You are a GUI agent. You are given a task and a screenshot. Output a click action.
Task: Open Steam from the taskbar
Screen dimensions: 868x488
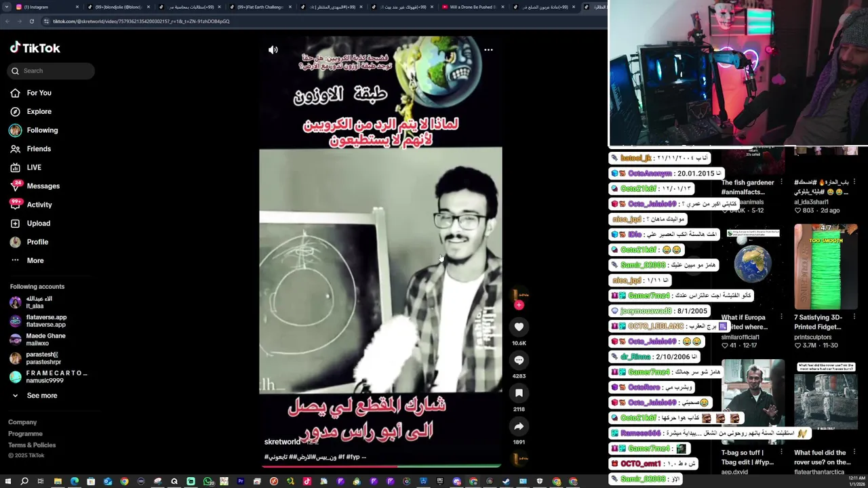coord(507,481)
